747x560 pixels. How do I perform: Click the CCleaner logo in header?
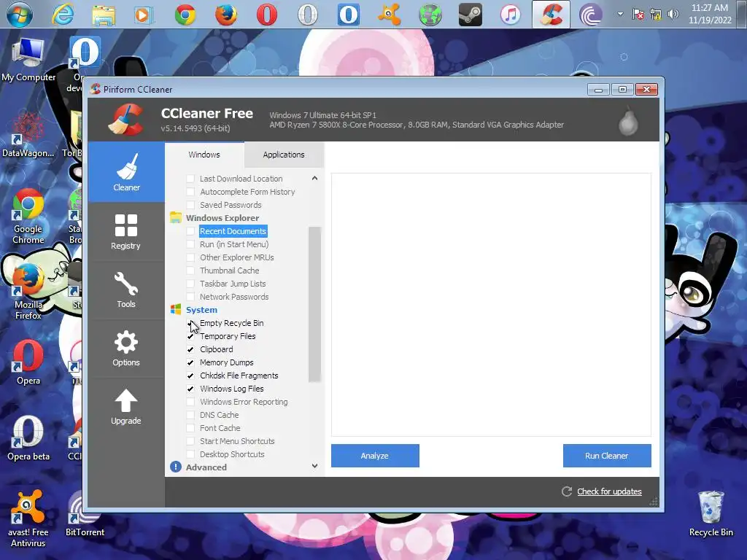coord(125,120)
